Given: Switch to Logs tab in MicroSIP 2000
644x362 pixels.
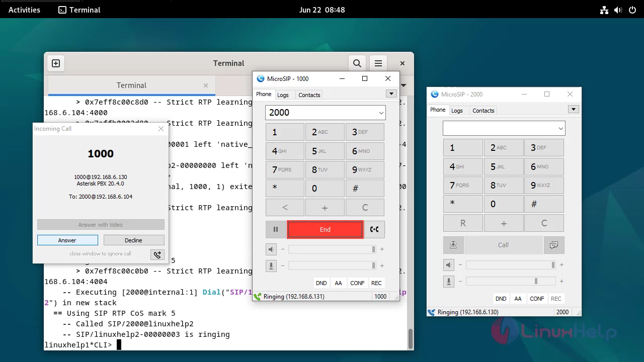Looking at the screenshot, I should (x=457, y=111).
